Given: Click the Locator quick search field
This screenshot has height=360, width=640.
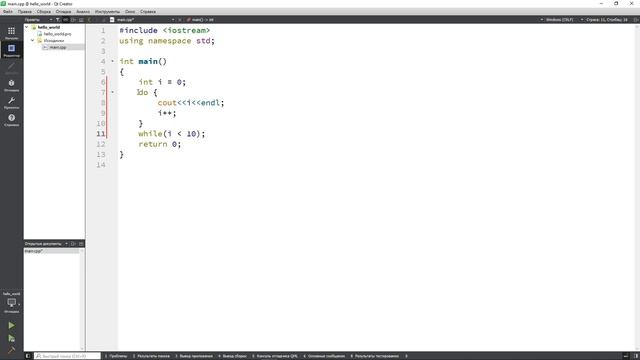Looking at the screenshot, I should click(x=67, y=356).
